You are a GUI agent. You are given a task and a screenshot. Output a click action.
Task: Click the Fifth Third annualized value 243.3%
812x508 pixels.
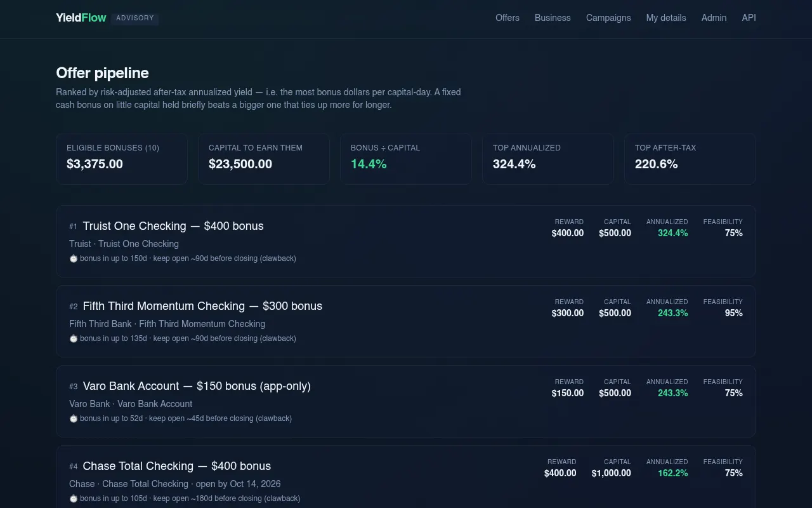(x=673, y=313)
